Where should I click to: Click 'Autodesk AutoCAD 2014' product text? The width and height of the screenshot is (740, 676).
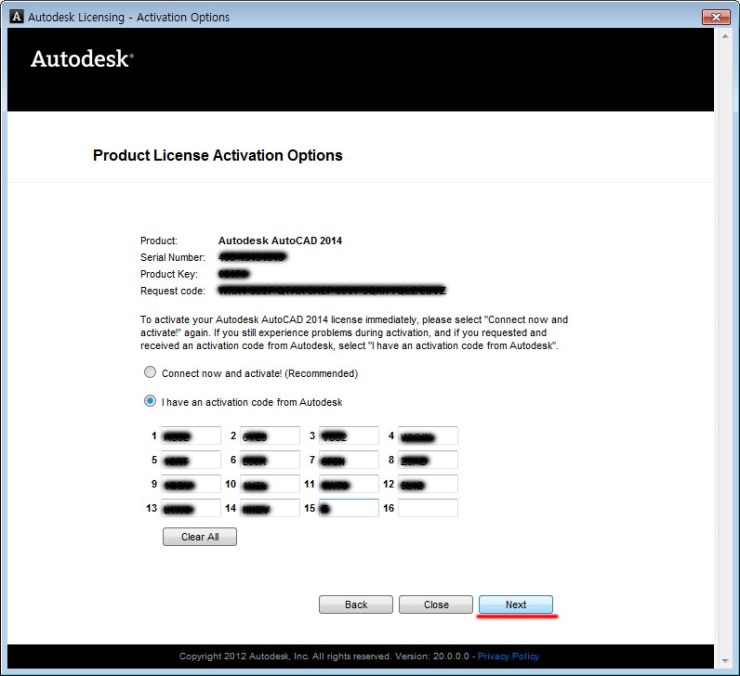(x=280, y=241)
